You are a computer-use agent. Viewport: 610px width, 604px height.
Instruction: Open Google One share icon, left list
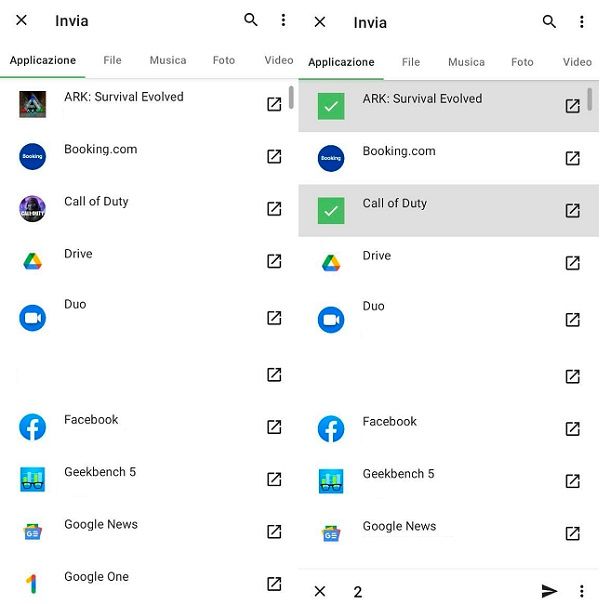[274, 584]
